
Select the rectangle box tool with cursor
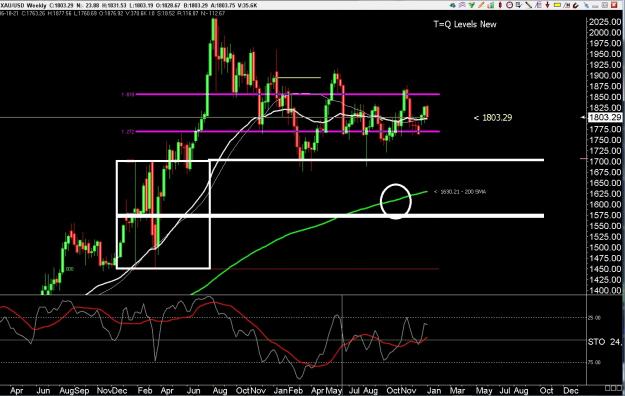pyautogui.click(x=519, y=5)
